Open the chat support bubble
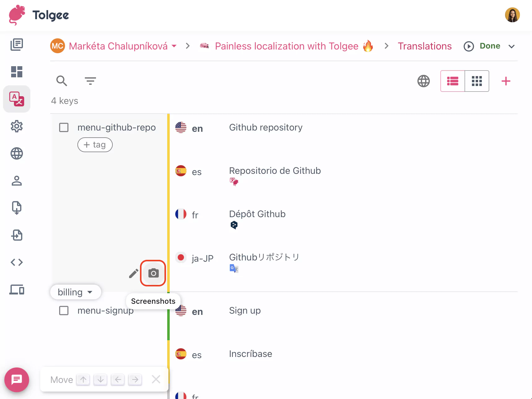532x399 pixels. click(17, 380)
